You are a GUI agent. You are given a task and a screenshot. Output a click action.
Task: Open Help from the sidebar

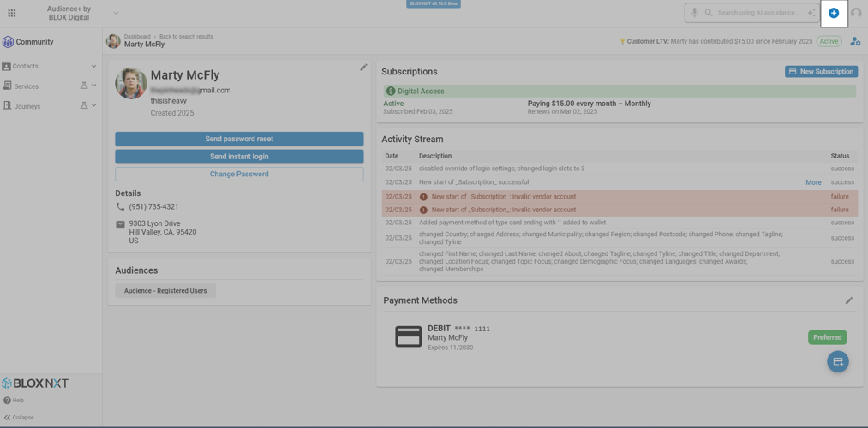(x=18, y=401)
